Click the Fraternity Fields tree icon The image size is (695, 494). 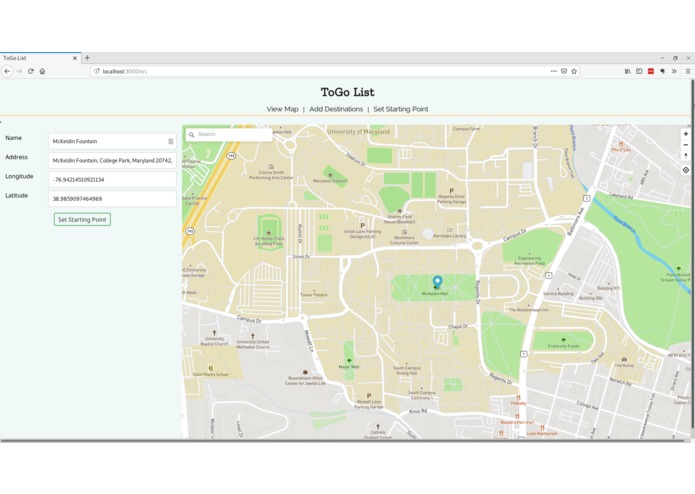(563, 340)
